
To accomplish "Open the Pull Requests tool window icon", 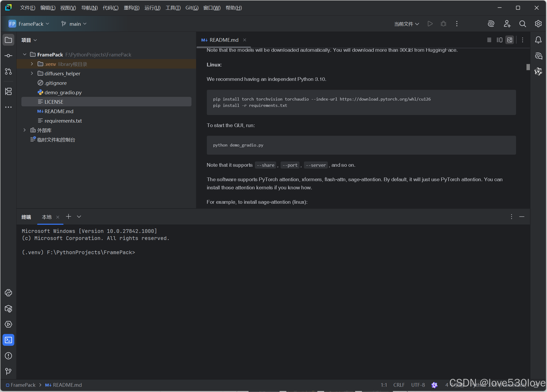I will [8, 71].
